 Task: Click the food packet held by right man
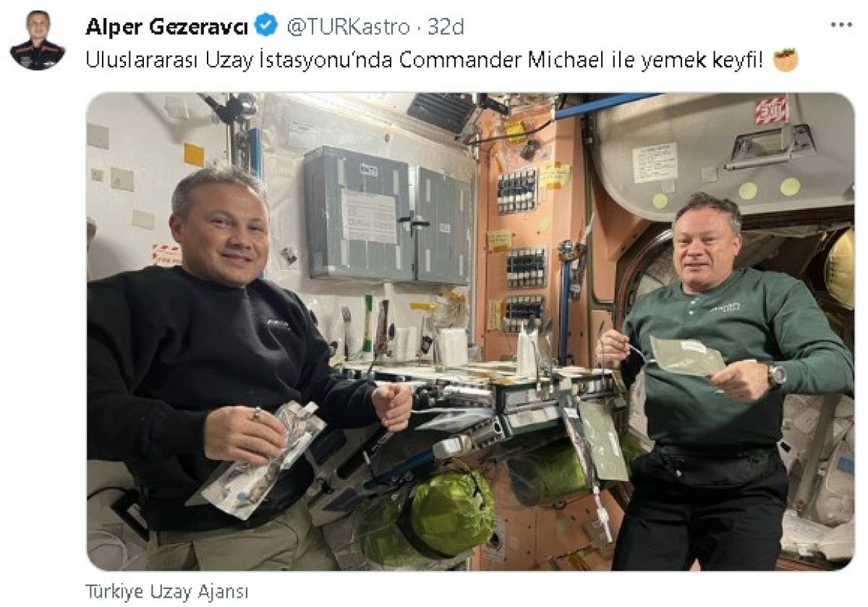click(x=686, y=356)
